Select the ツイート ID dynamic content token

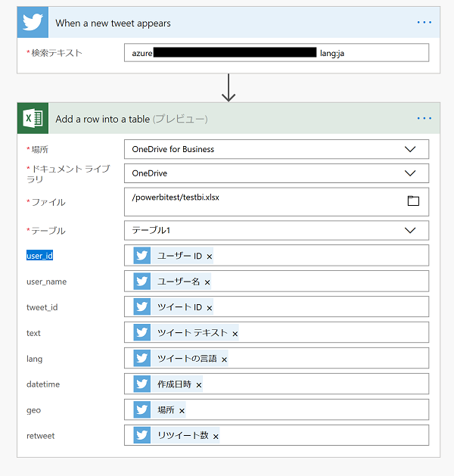[x=173, y=307]
